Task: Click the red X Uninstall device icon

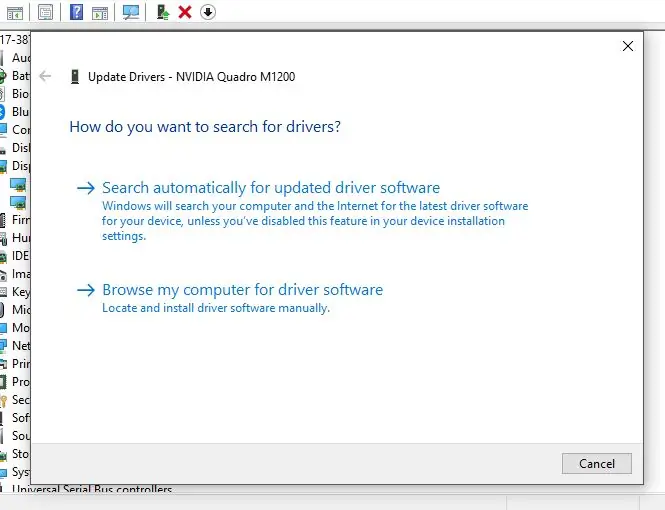Action: (185, 12)
